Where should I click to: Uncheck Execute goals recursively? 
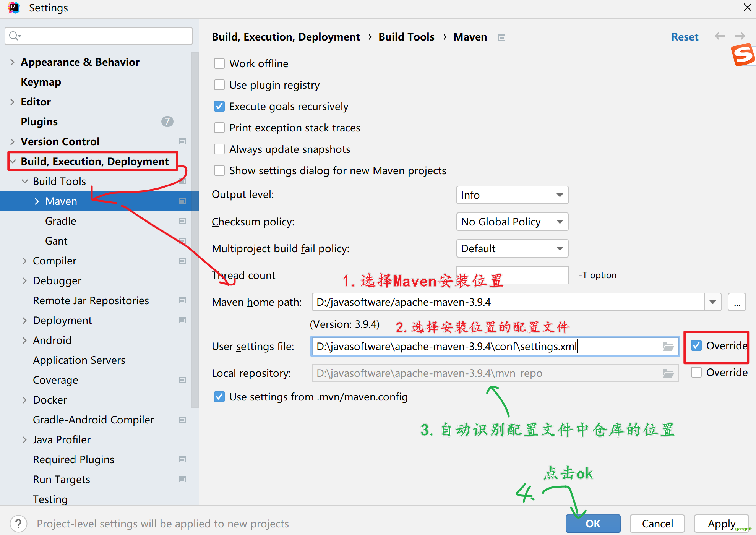[219, 106]
